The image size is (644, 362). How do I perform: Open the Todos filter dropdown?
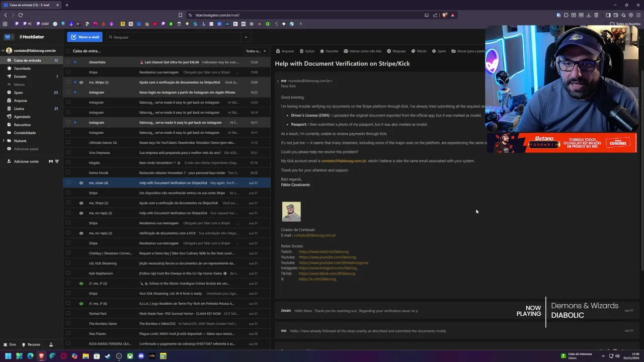[x=256, y=51]
